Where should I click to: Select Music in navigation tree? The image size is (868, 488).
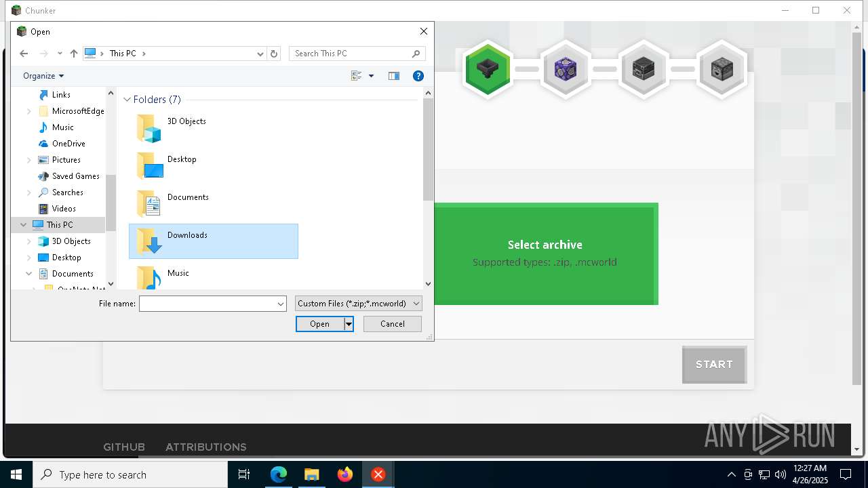coord(62,127)
